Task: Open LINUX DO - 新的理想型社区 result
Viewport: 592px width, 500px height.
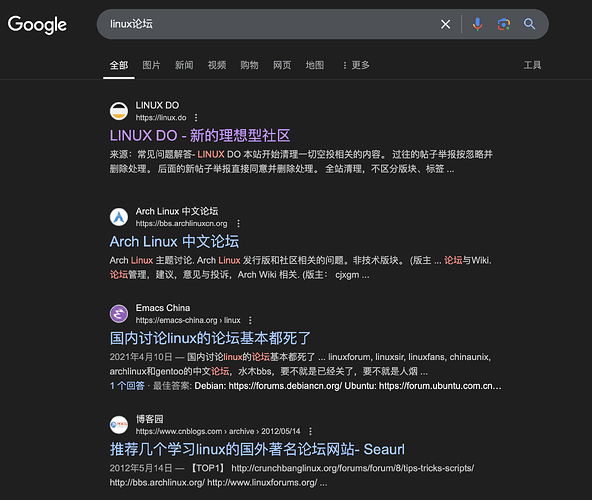Action: [200, 136]
